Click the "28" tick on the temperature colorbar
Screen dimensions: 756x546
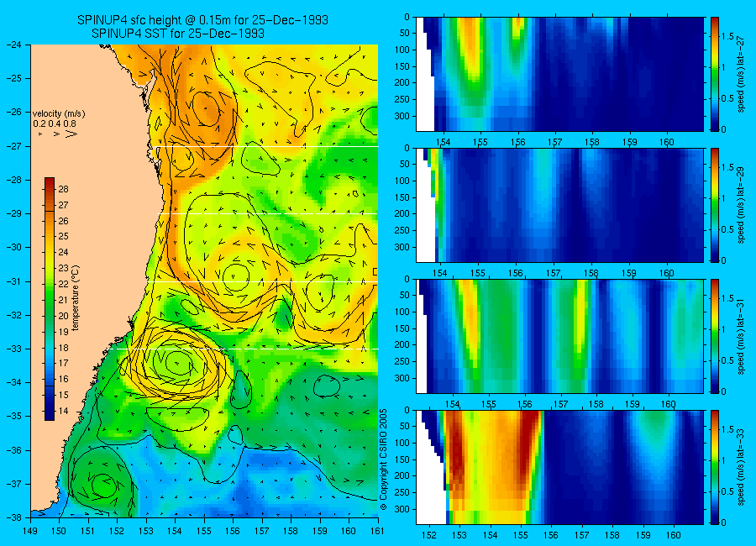pyautogui.click(x=63, y=189)
